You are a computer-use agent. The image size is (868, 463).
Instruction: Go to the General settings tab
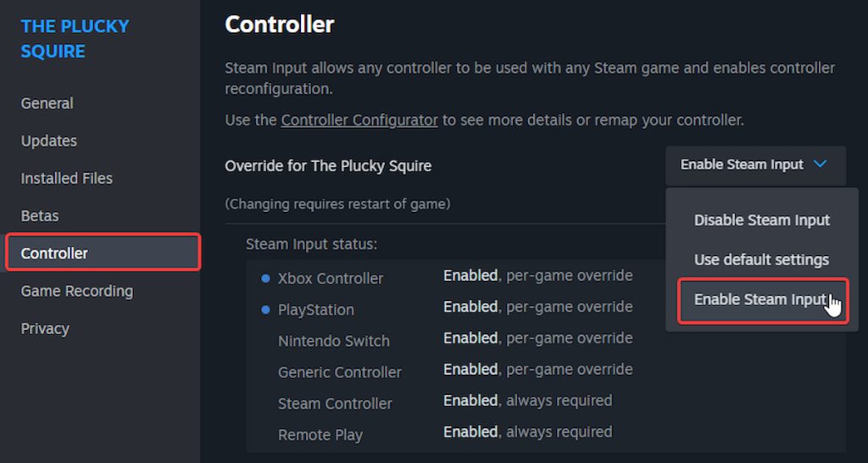[x=47, y=103]
